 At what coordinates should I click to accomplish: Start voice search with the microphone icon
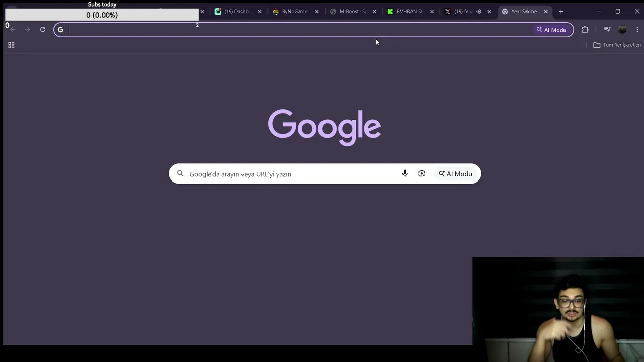pos(405,174)
